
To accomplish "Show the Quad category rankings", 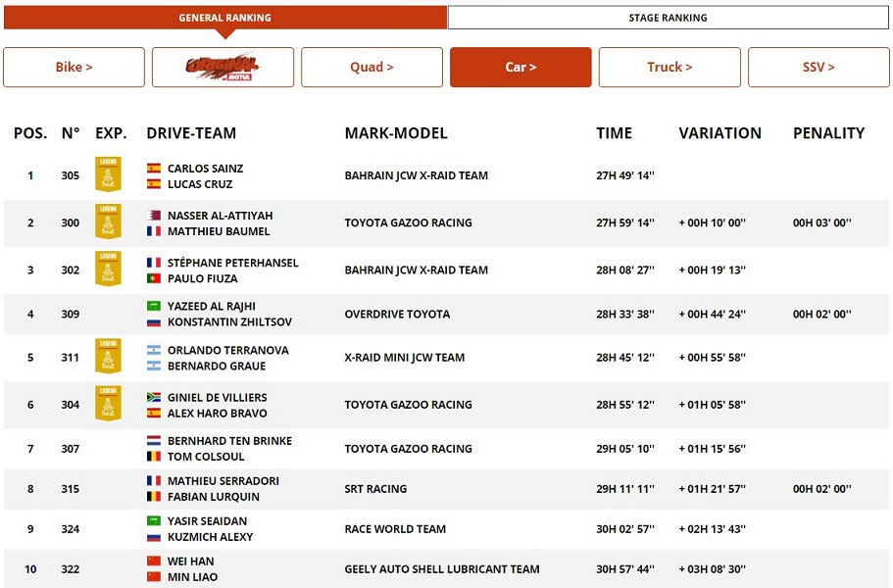I will coord(372,68).
